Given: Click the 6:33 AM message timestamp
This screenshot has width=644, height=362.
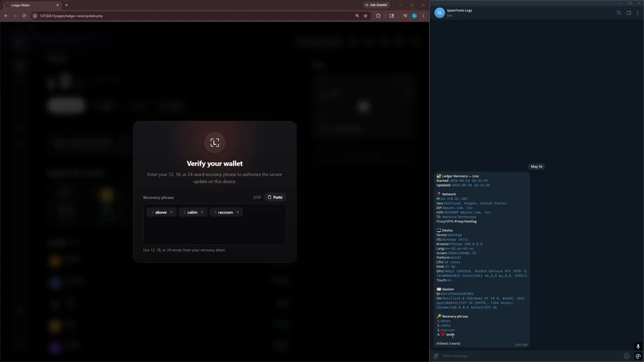Looking at the screenshot, I should (x=521, y=345).
